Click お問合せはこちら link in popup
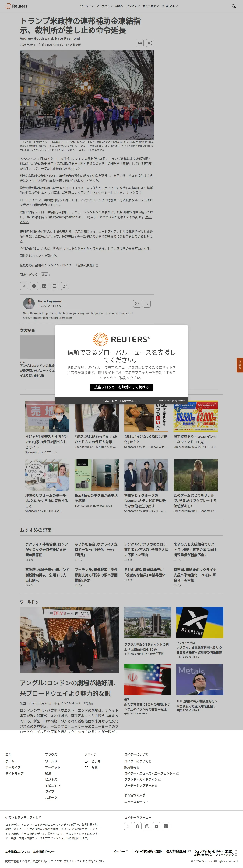This screenshot has height=868, width=243. [131, 401]
